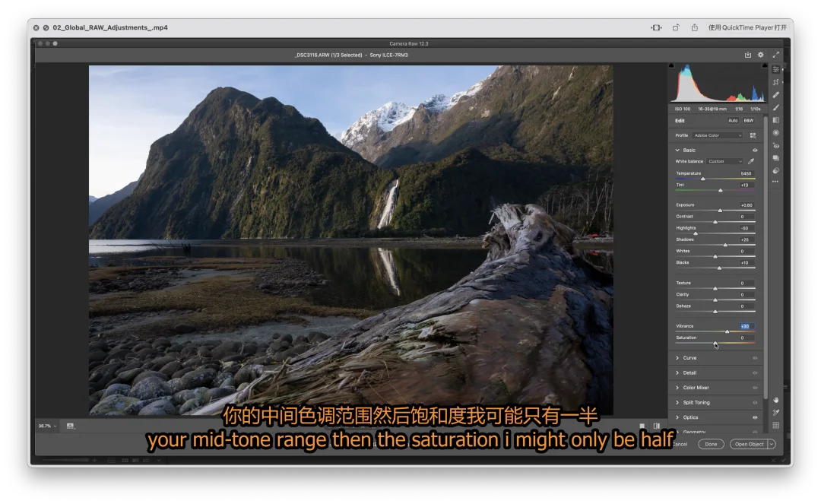This screenshot has width=821, height=504.
Task: Select the Adjustment Brush tool
Action: (x=775, y=107)
